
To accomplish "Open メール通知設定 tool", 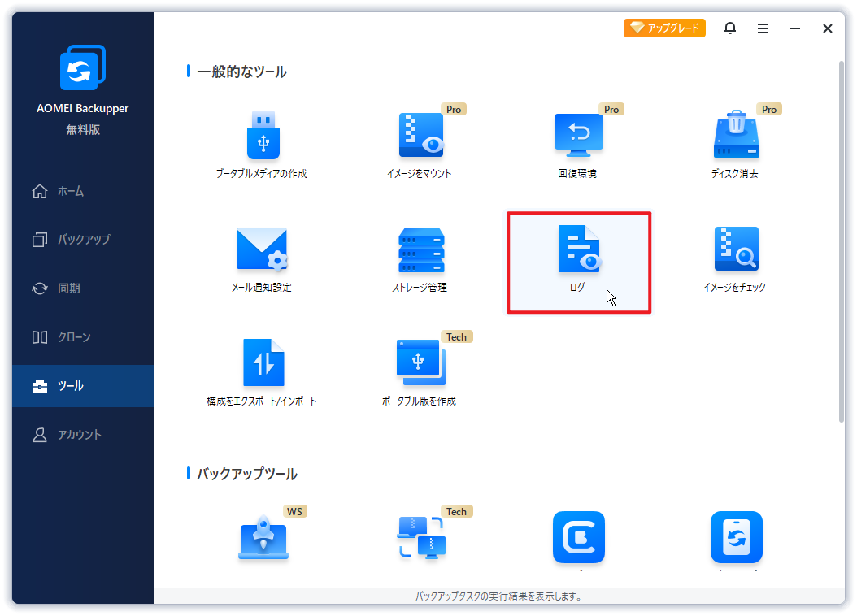I will click(263, 260).
